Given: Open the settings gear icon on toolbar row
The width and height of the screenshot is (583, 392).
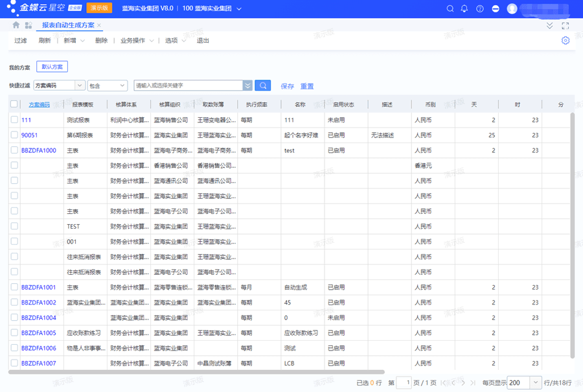Looking at the screenshot, I should coord(565,40).
